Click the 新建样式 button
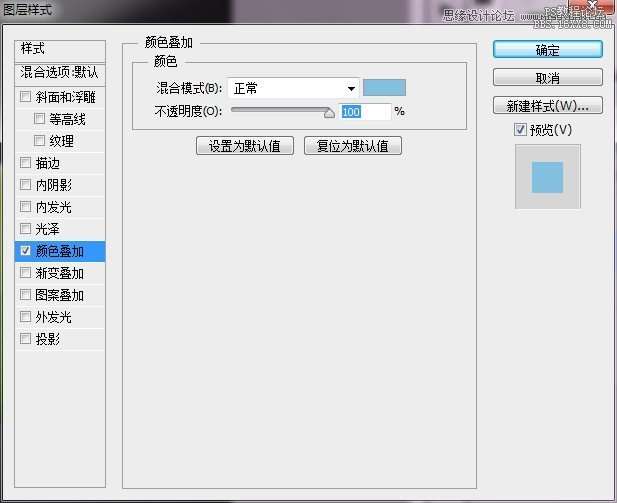Viewport: 617px width, 503px height. 547,105
